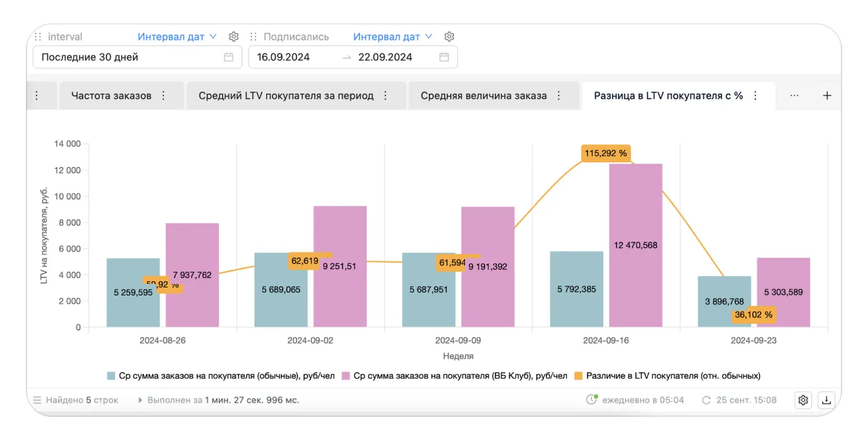
Task: Click the download icon in status bar
Action: pos(826,400)
